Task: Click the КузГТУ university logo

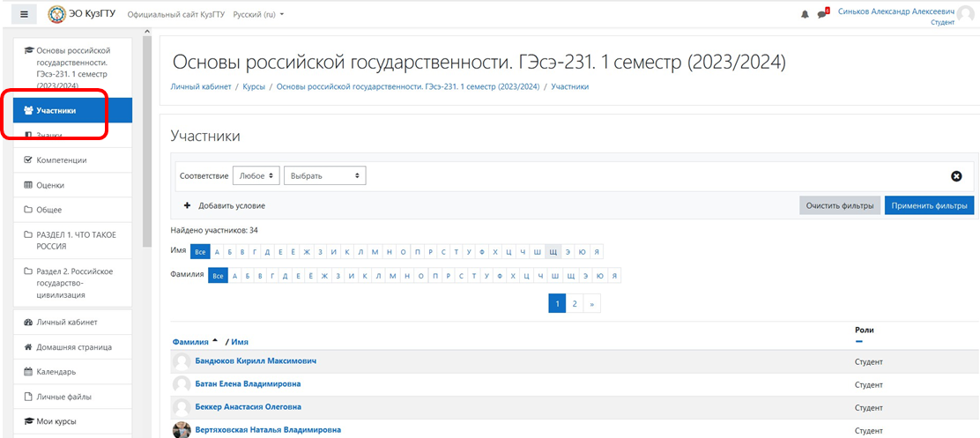Action: coord(57,14)
